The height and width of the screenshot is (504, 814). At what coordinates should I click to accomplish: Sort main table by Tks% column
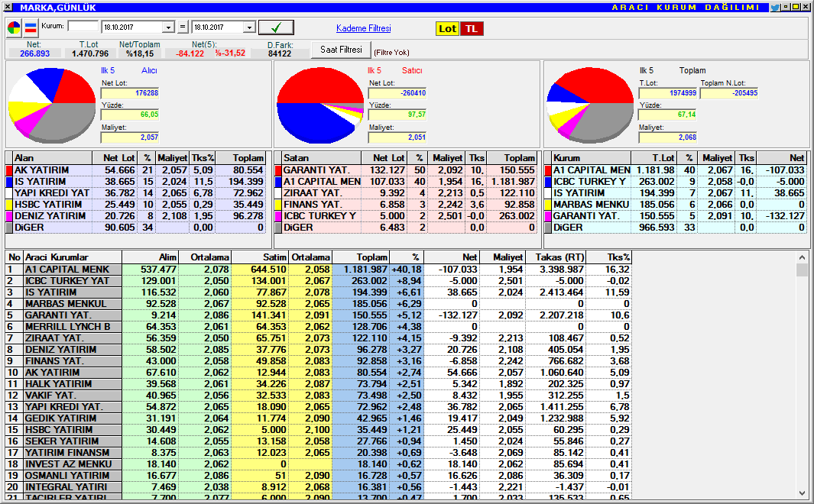[x=609, y=257]
